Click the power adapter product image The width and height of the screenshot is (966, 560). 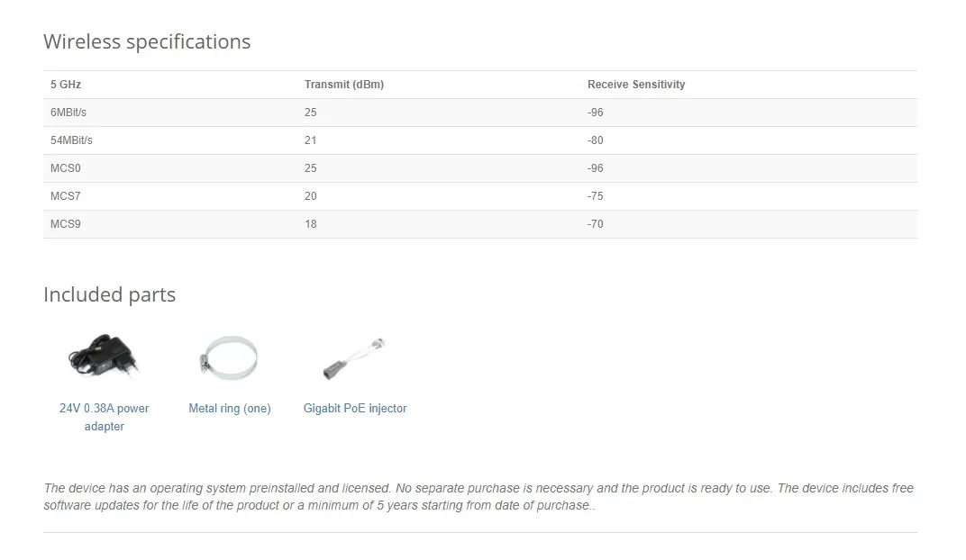pyautogui.click(x=104, y=357)
